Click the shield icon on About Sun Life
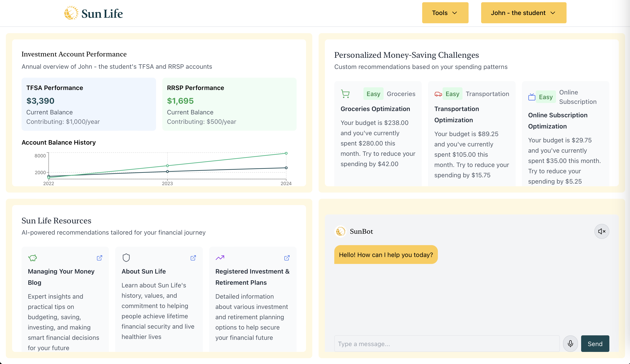 point(126,258)
